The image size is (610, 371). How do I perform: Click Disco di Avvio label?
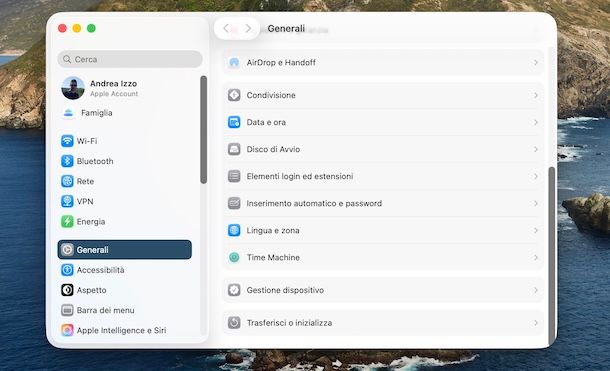coord(273,149)
